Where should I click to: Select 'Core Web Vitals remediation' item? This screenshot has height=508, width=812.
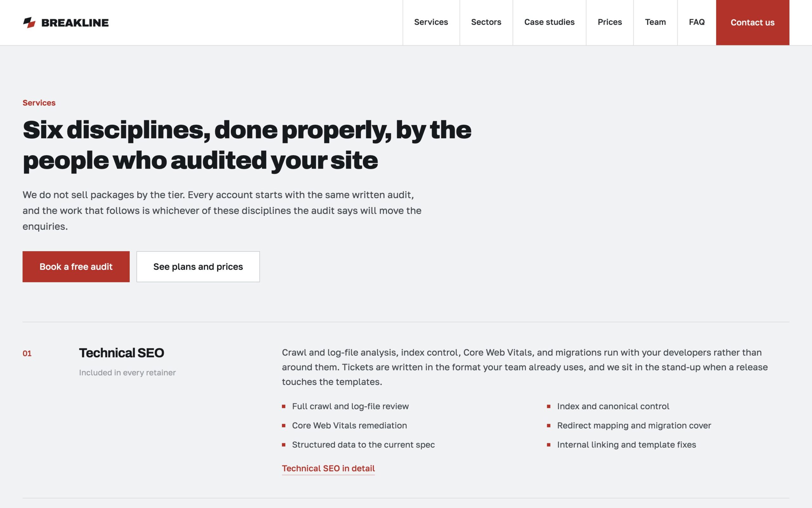[x=349, y=425]
